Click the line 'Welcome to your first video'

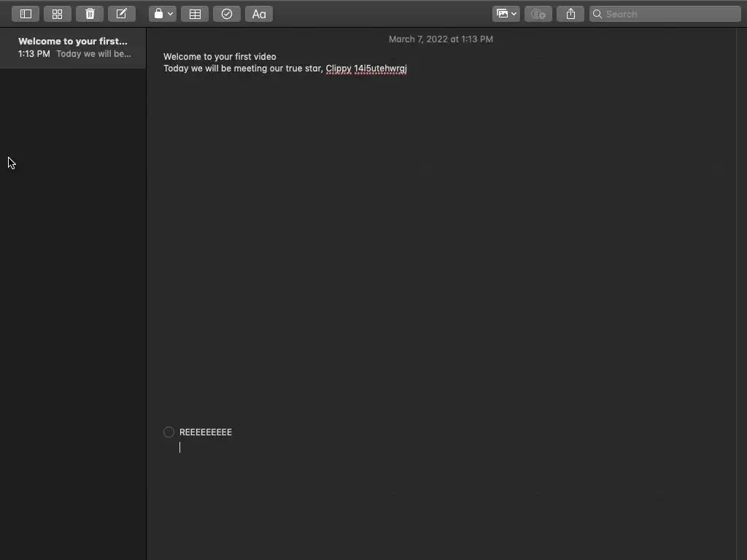coord(220,56)
